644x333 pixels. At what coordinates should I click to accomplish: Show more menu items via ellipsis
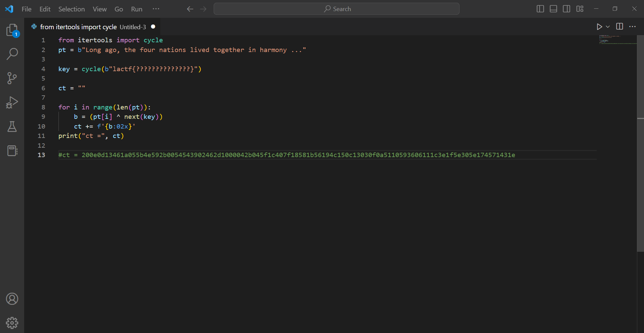pyautogui.click(x=156, y=9)
